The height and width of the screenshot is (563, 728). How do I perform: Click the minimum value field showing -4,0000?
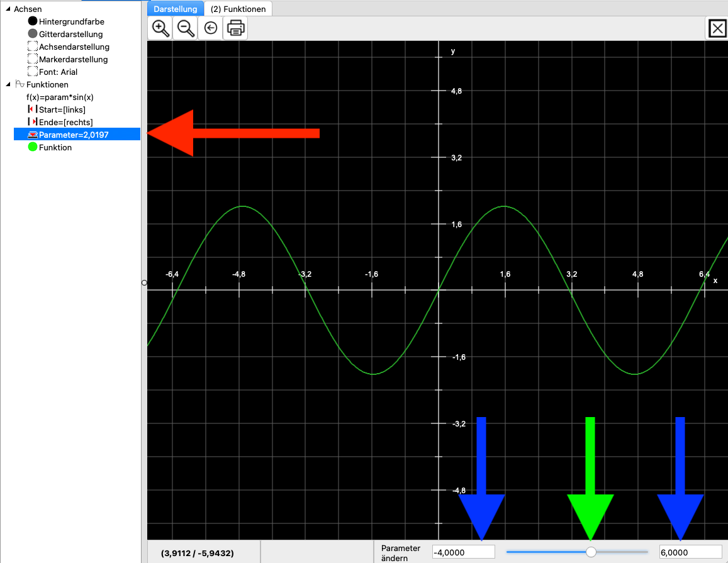(463, 552)
